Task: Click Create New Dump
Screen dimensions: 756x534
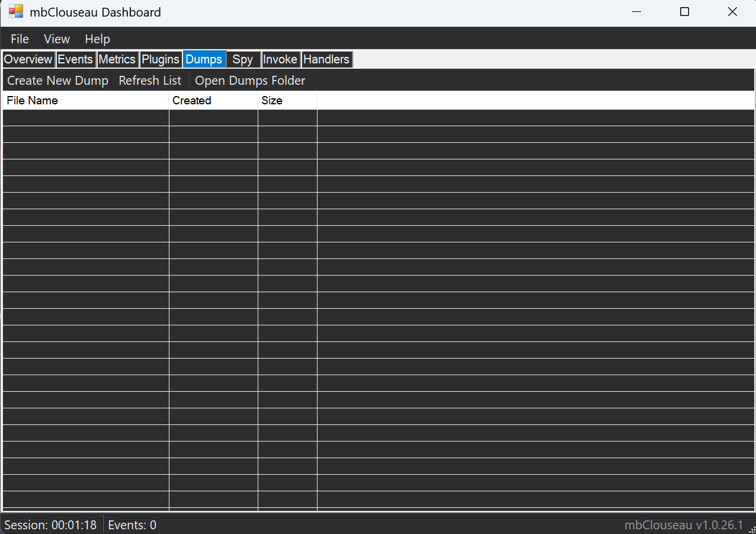Action: pos(57,81)
